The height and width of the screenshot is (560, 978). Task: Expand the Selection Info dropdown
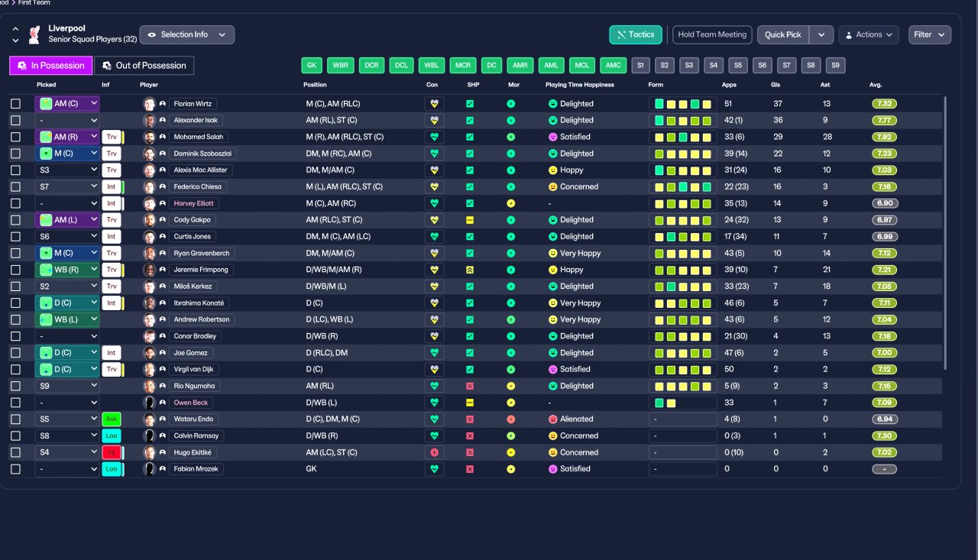[187, 34]
